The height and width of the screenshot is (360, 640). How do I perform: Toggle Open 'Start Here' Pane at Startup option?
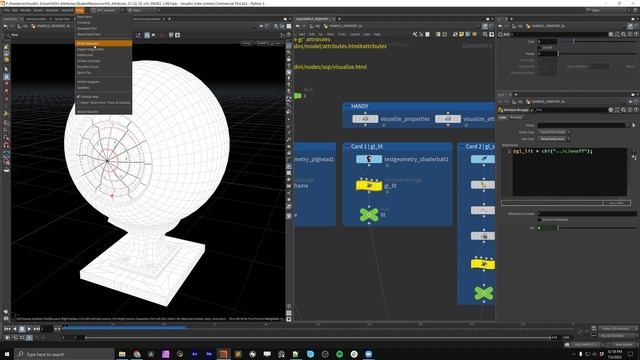(104, 102)
